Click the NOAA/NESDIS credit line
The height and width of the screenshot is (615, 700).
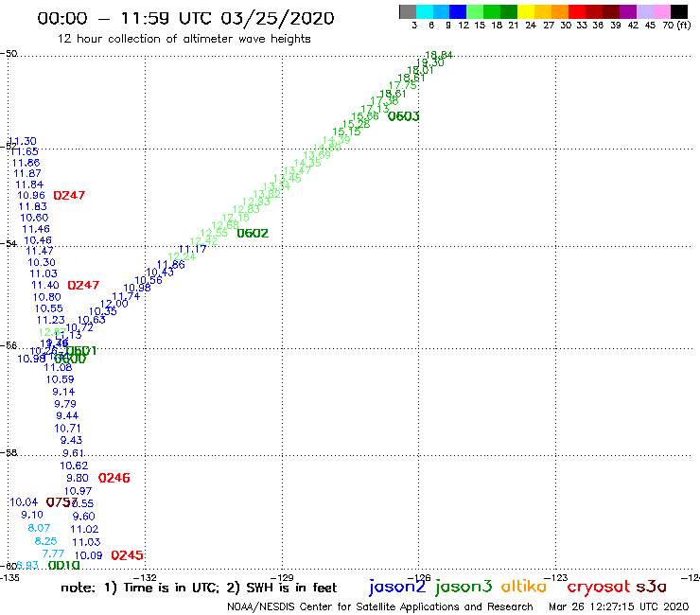point(380,606)
